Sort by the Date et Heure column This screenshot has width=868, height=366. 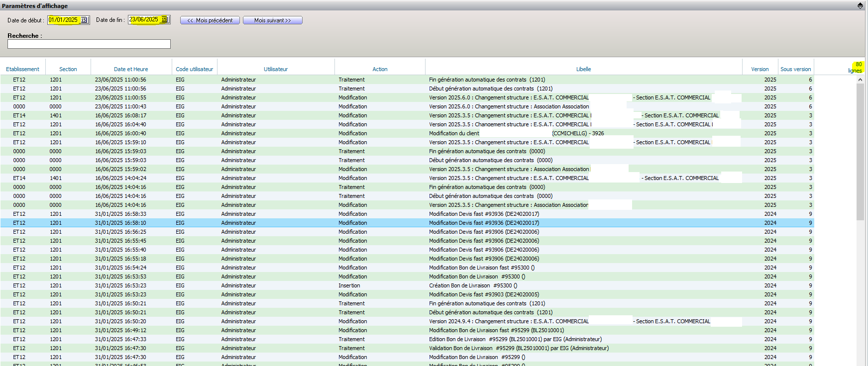131,69
